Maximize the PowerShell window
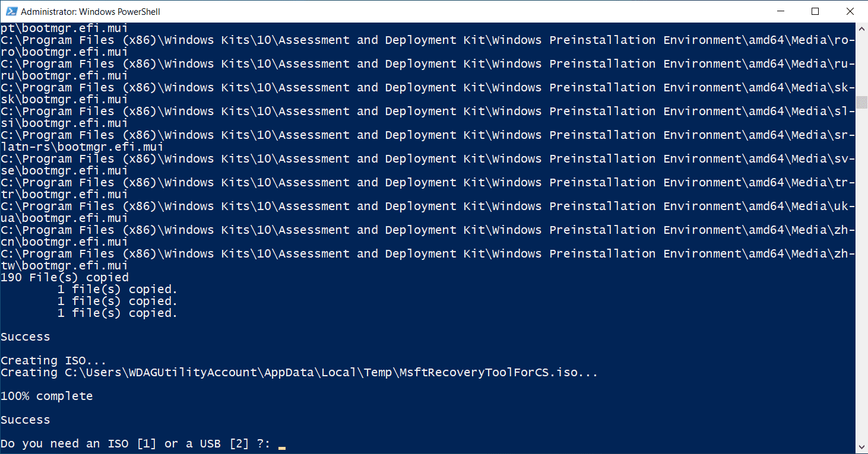 815,11
